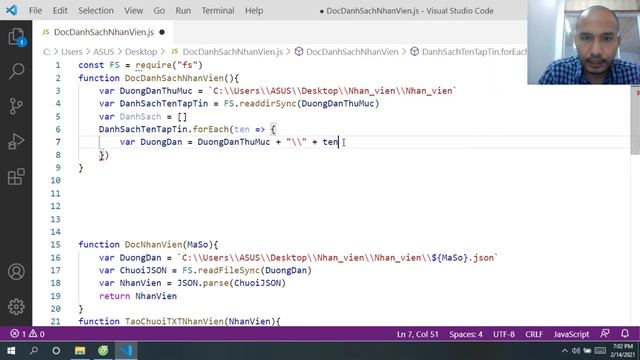
Task: Open the Explorer view in activity bar
Action: 16,37
